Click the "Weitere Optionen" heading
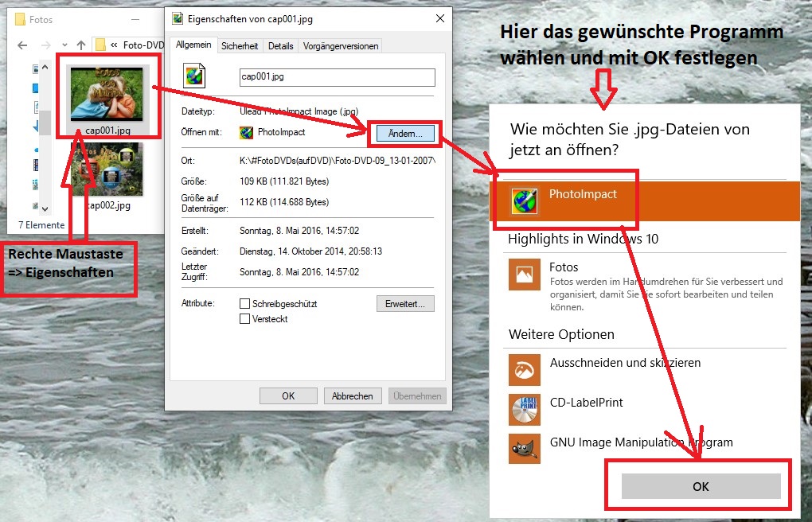This screenshot has width=812, height=522. (561, 334)
